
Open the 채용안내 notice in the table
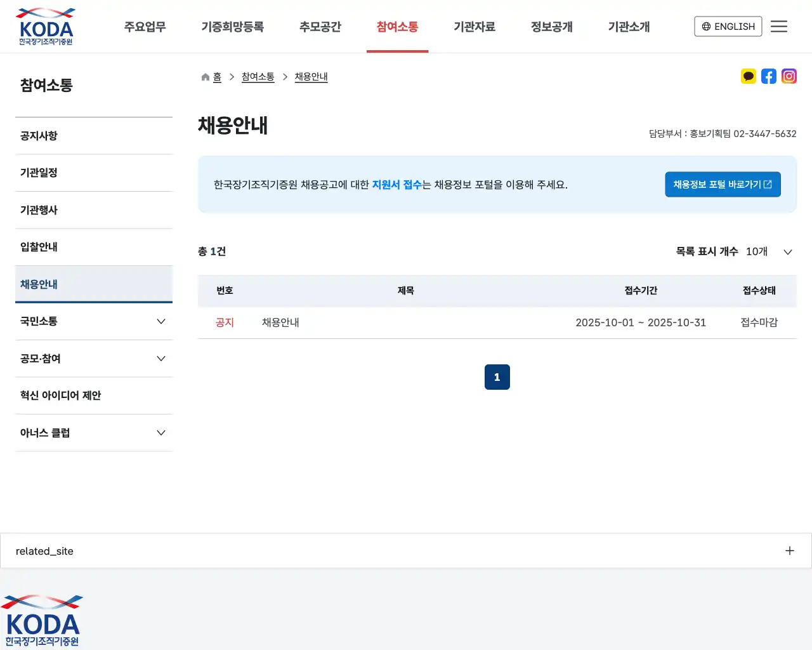280,322
